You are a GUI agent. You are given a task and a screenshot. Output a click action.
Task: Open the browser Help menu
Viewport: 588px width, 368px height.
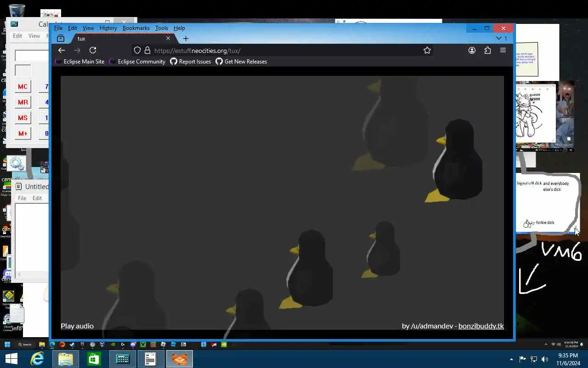[x=179, y=28]
